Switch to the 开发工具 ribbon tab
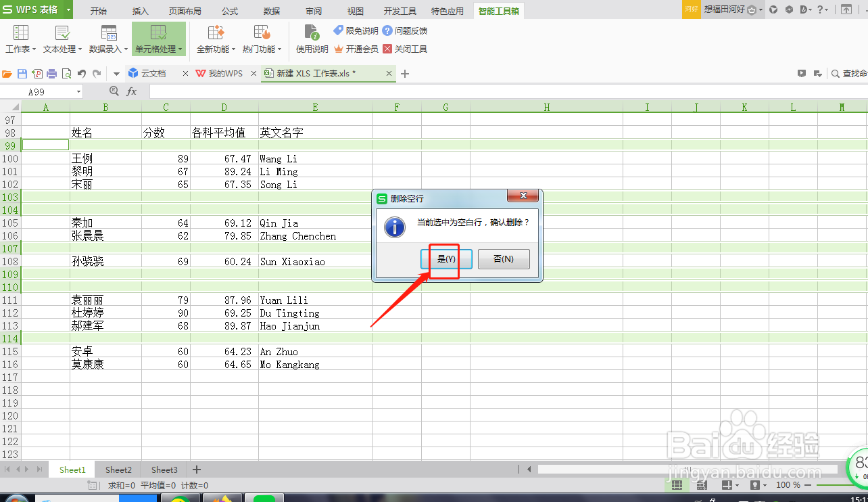Screen dimensions: 868x502 pos(400,11)
